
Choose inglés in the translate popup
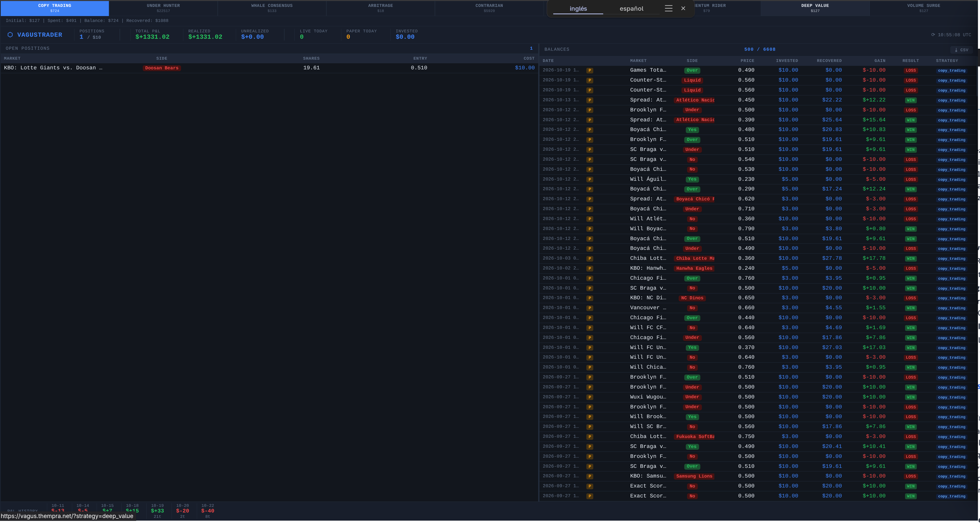[x=578, y=9]
